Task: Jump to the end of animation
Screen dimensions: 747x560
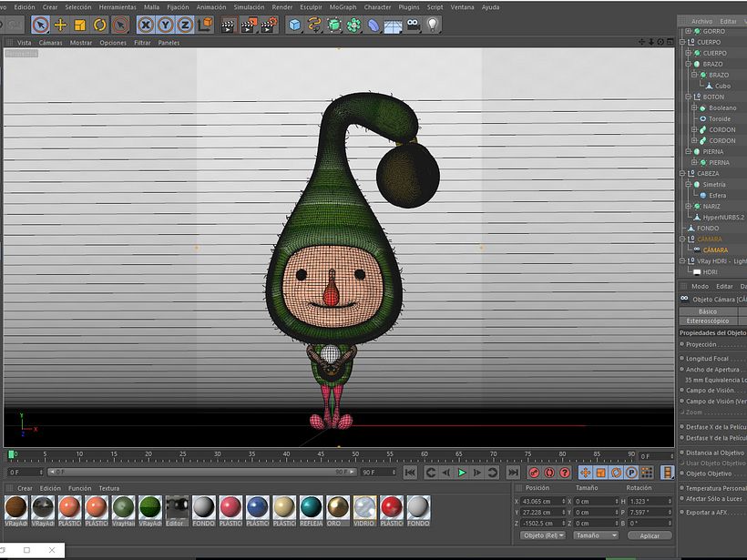Action: pyautogui.click(x=513, y=473)
